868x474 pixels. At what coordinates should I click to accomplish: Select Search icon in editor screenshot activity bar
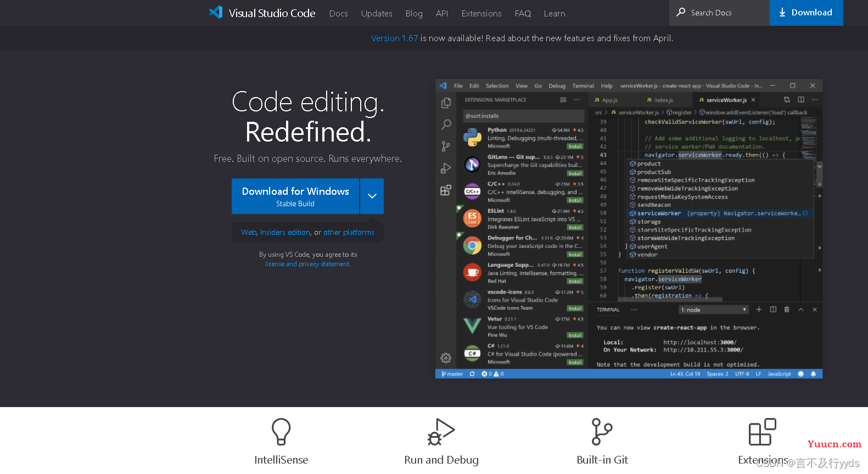click(446, 125)
